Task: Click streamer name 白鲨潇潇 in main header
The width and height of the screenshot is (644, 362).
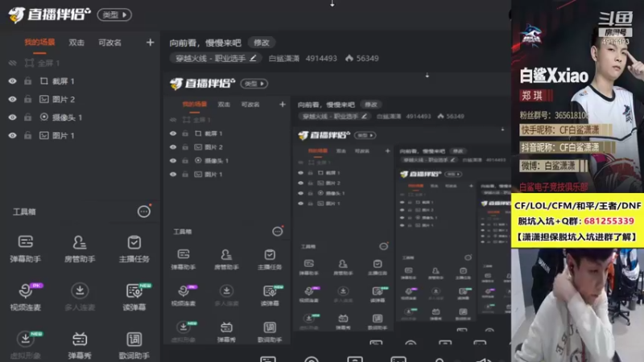Action: tap(284, 58)
